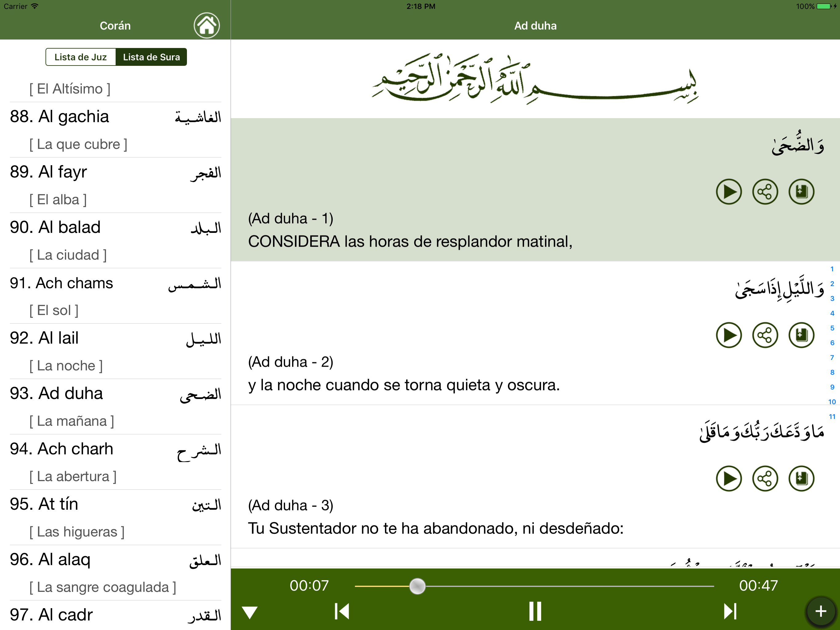The width and height of the screenshot is (840, 630).
Task: Jump to verse 7 in index
Action: coord(832,357)
